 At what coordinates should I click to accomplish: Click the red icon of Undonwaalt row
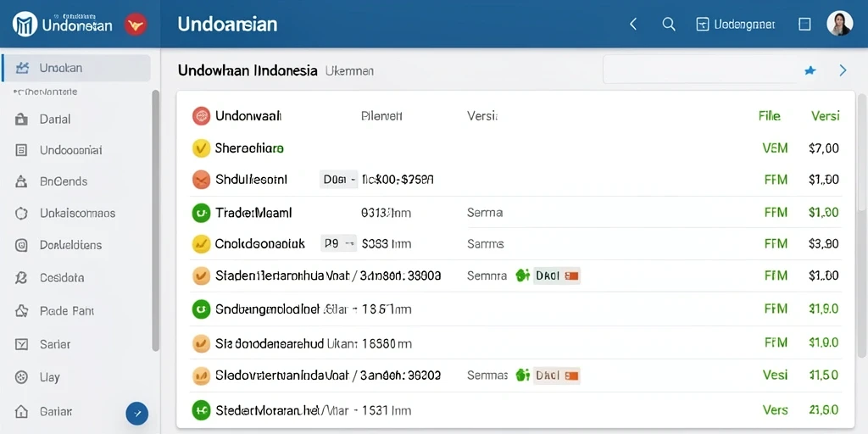(201, 115)
